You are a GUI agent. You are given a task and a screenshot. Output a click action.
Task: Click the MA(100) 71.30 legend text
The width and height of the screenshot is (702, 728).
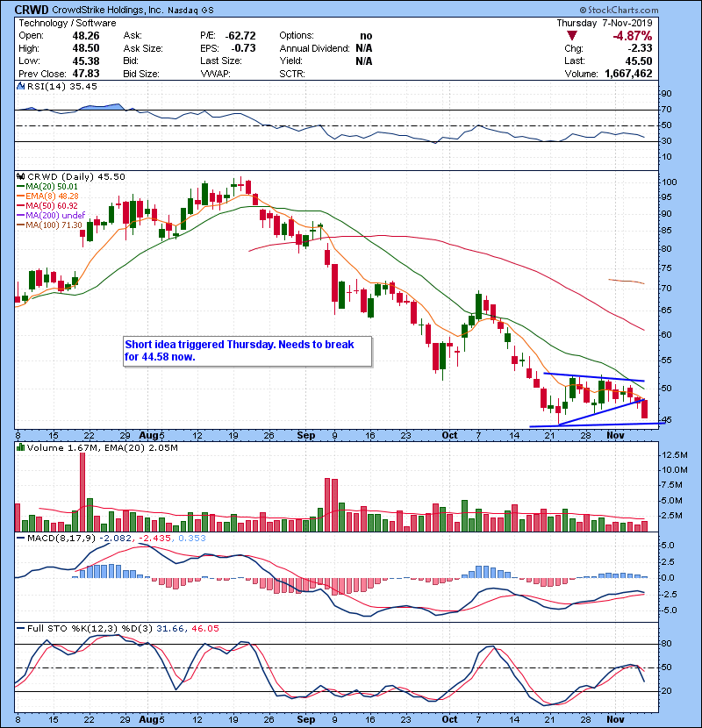click(x=54, y=225)
